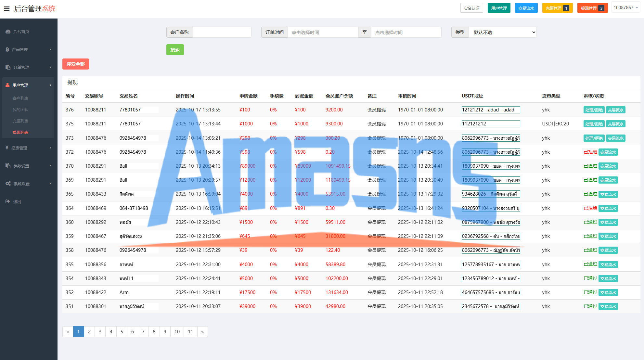Click the user icon beside 用户管理
644x360 pixels.
(7, 85)
